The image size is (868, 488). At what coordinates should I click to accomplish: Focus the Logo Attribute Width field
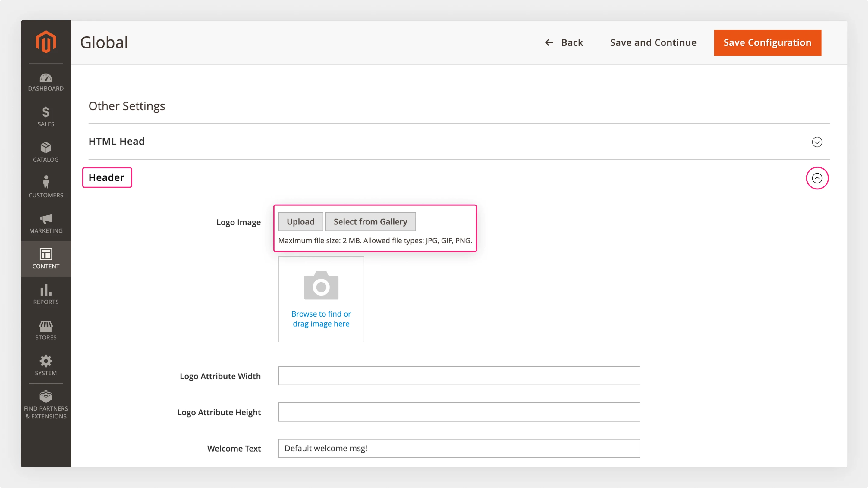click(459, 376)
